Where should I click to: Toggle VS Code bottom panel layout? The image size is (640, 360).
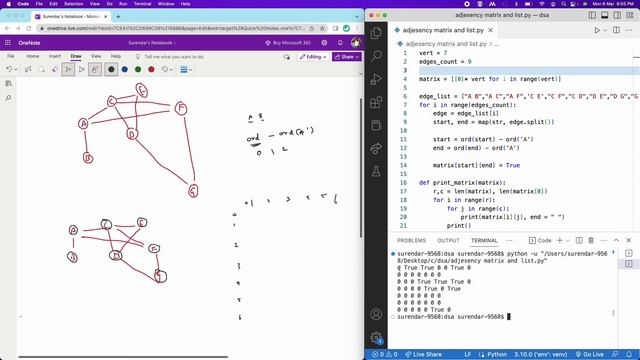click(x=604, y=15)
